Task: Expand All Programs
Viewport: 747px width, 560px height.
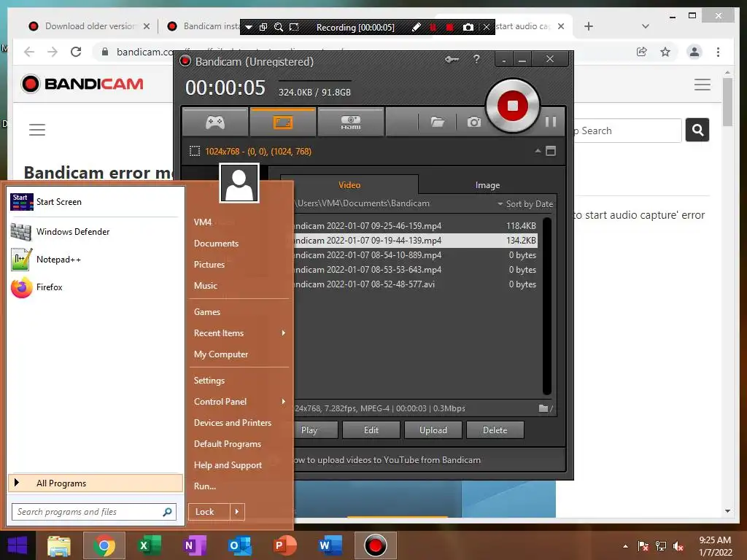Action: point(96,483)
